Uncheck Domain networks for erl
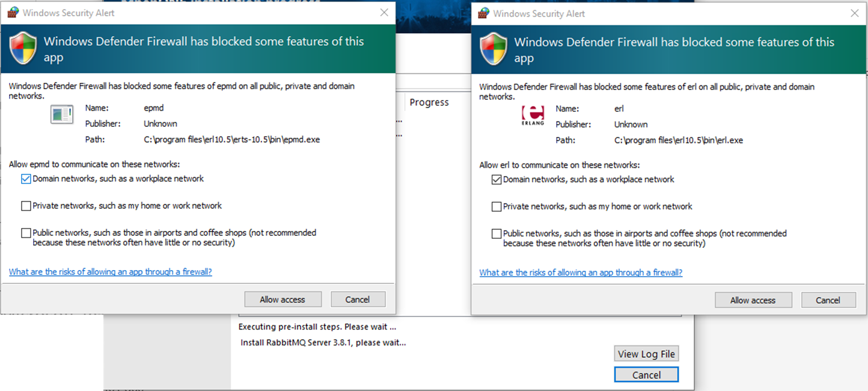The width and height of the screenshot is (868, 391). tap(497, 179)
